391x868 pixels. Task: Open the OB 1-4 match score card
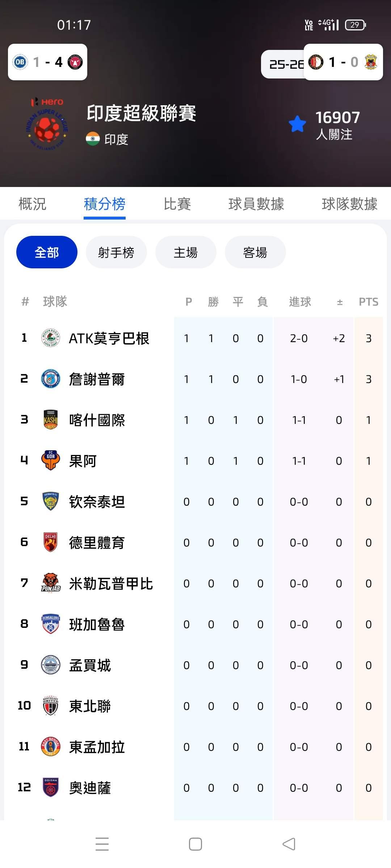[x=47, y=62]
